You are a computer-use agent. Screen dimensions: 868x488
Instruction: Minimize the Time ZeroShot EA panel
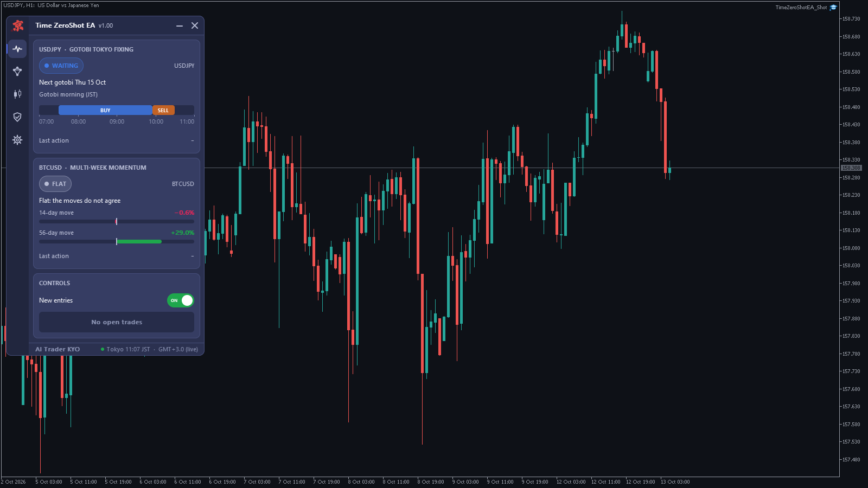(180, 25)
